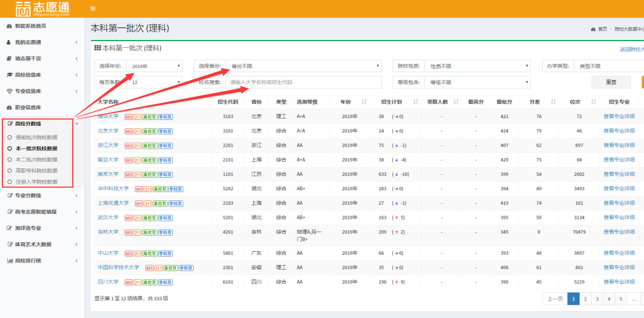Screen dimensions: 644x318
Task: Click the 专业信息库 diamond icon
Action: click(x=10, y=91)
